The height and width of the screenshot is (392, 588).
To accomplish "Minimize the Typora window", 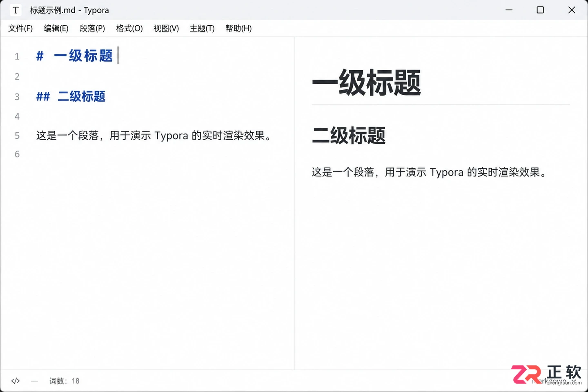I will click(x=509, y=10).
